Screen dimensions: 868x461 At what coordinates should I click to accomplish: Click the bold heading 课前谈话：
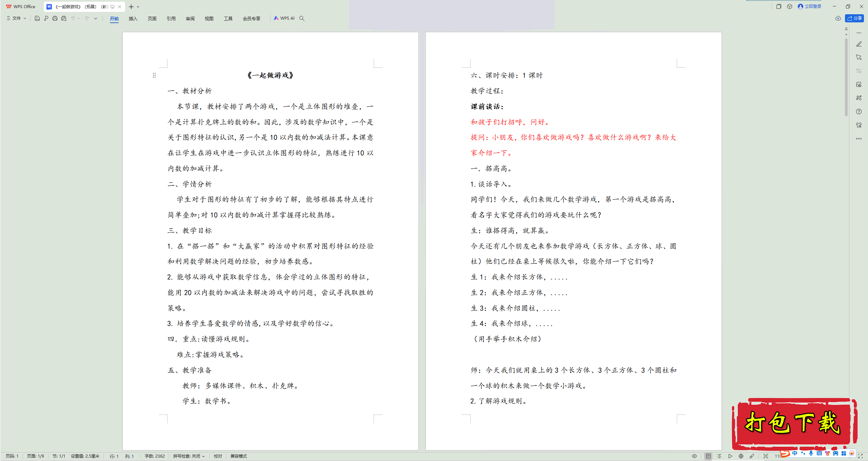488,107
